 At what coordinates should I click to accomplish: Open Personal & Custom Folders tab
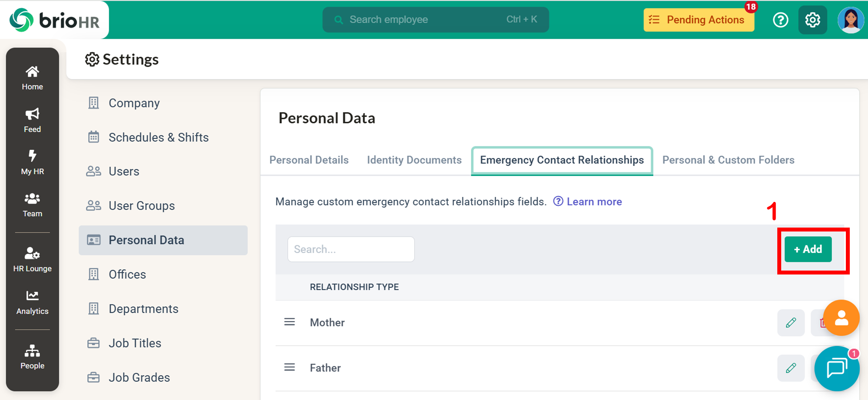(x=728, y=160)
